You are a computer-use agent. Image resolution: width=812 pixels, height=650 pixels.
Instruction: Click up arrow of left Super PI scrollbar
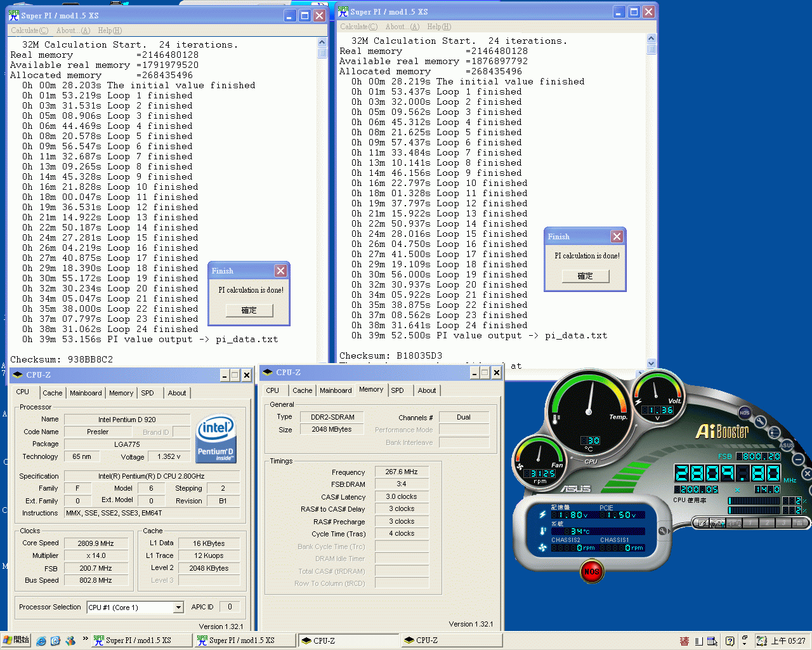[322, 43]
